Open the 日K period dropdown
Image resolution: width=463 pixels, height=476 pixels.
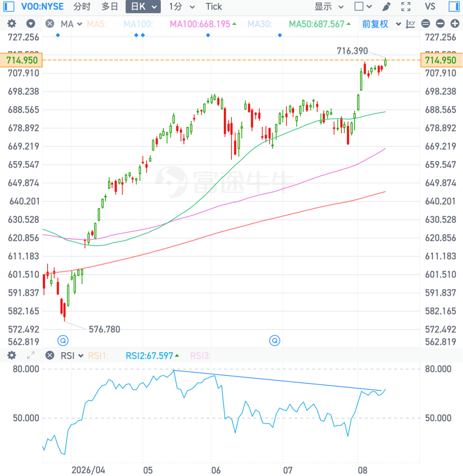pyautogui.click(x=143, y=6)
